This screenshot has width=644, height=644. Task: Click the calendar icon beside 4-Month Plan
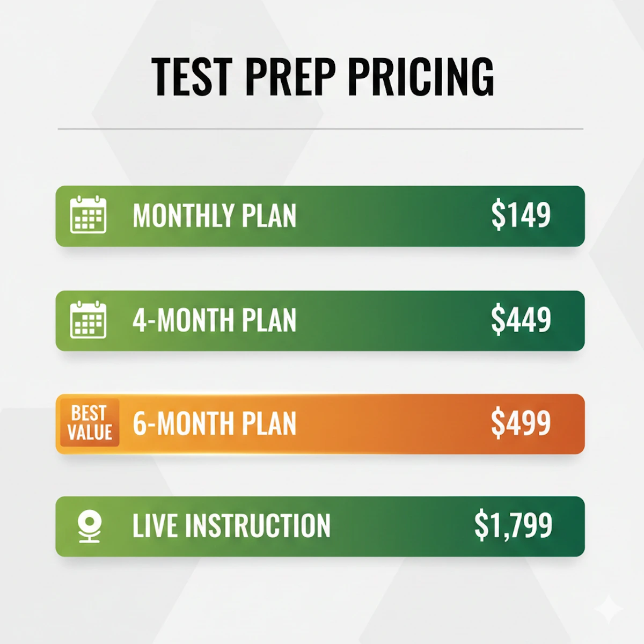89,320
